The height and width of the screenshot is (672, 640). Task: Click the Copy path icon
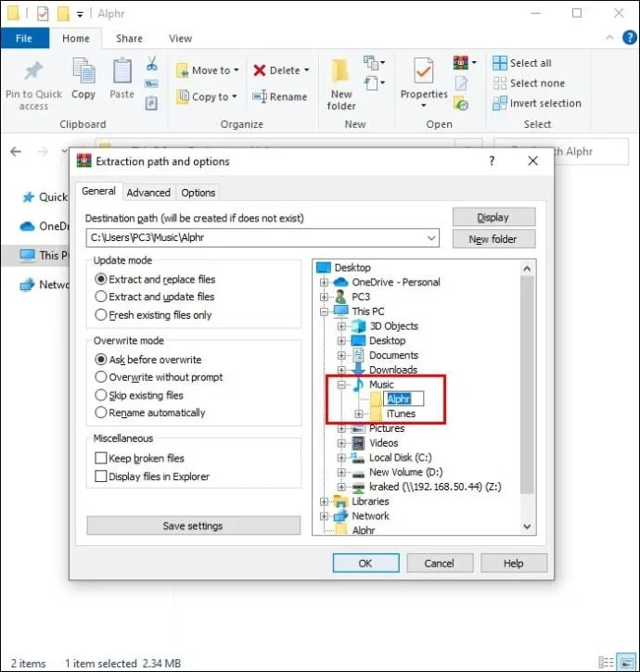click(x=151, y=83)
